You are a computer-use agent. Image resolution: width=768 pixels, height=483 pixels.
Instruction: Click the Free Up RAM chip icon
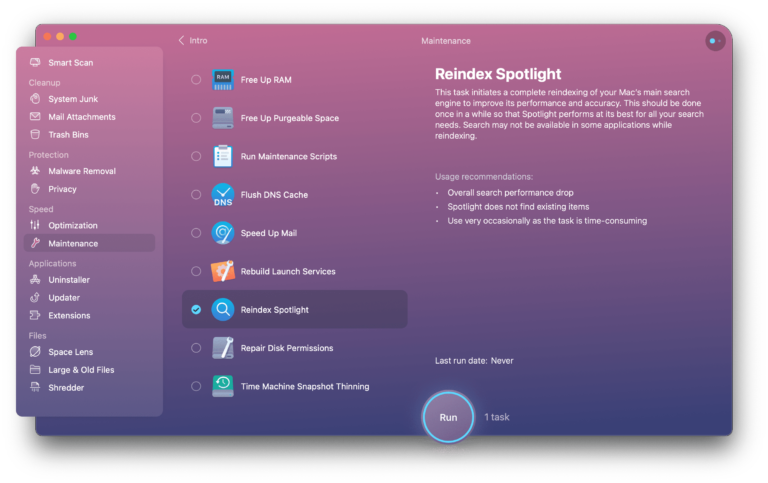tap(223, 80)
